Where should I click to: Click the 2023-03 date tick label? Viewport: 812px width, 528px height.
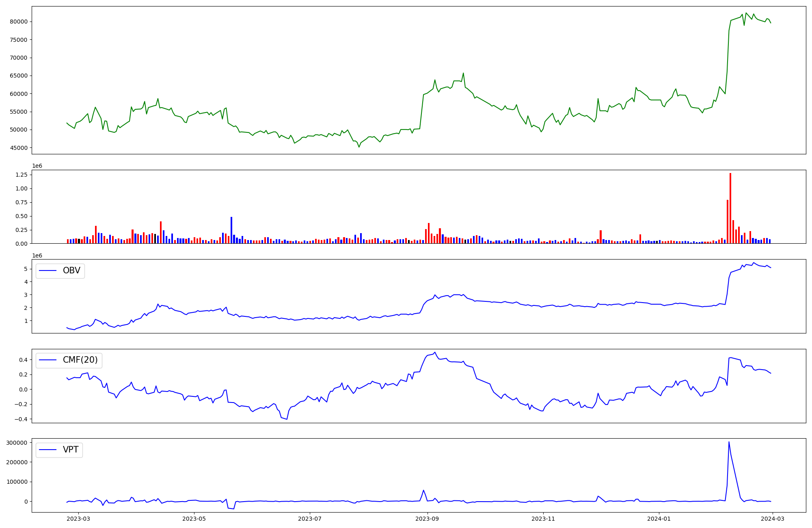(78, 519)
